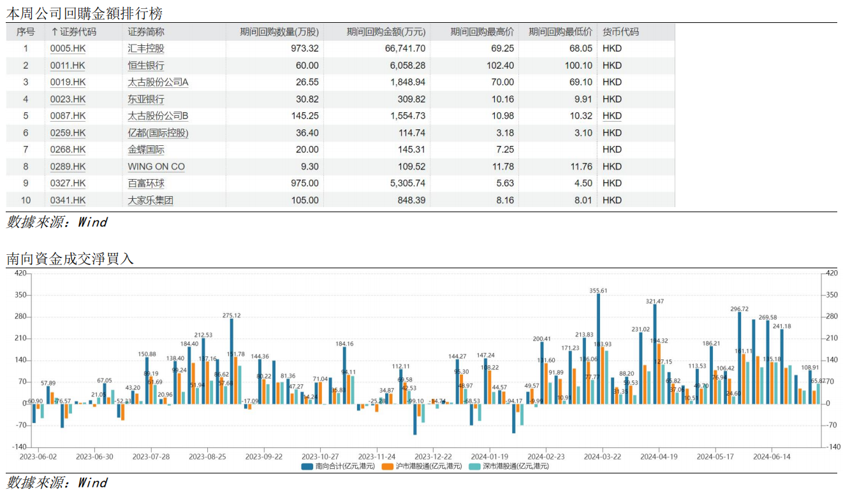Open the 0327.HK security code link
This screenshot has height=504, width=843.
[x=68, y=184]
